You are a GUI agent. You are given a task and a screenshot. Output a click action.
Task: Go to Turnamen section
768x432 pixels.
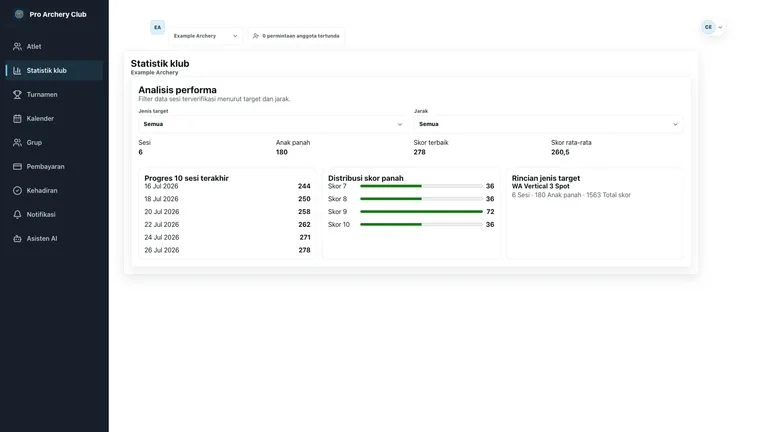54,95
